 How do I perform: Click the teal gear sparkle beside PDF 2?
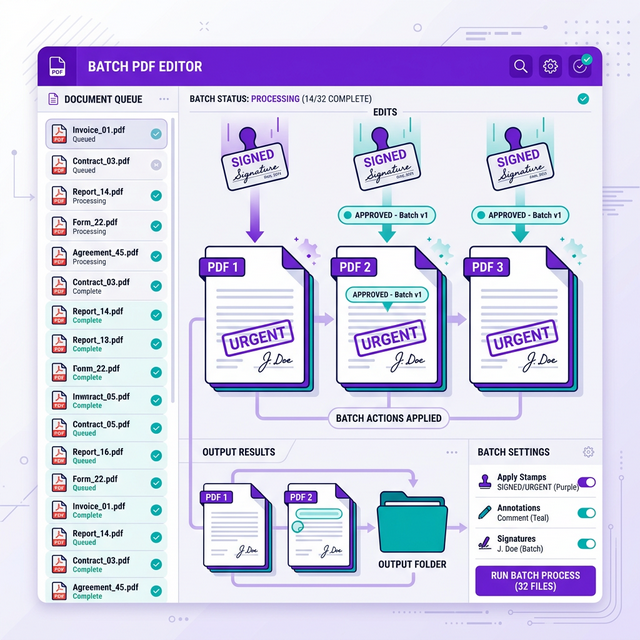442,249
